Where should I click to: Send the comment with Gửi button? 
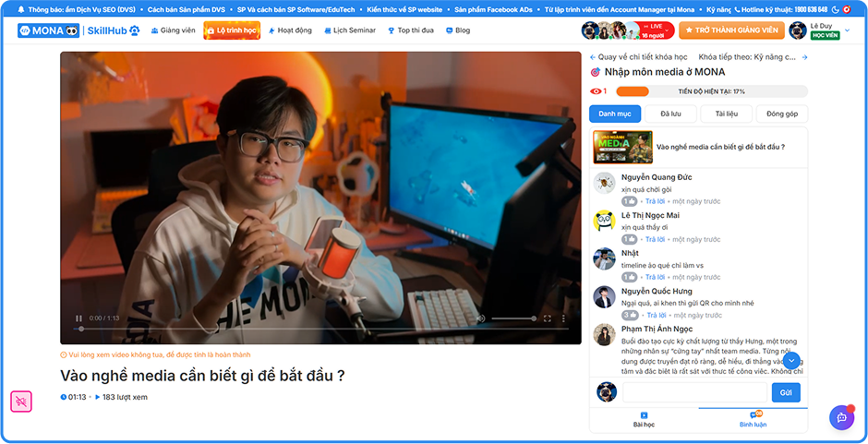[x=786, y=392]
